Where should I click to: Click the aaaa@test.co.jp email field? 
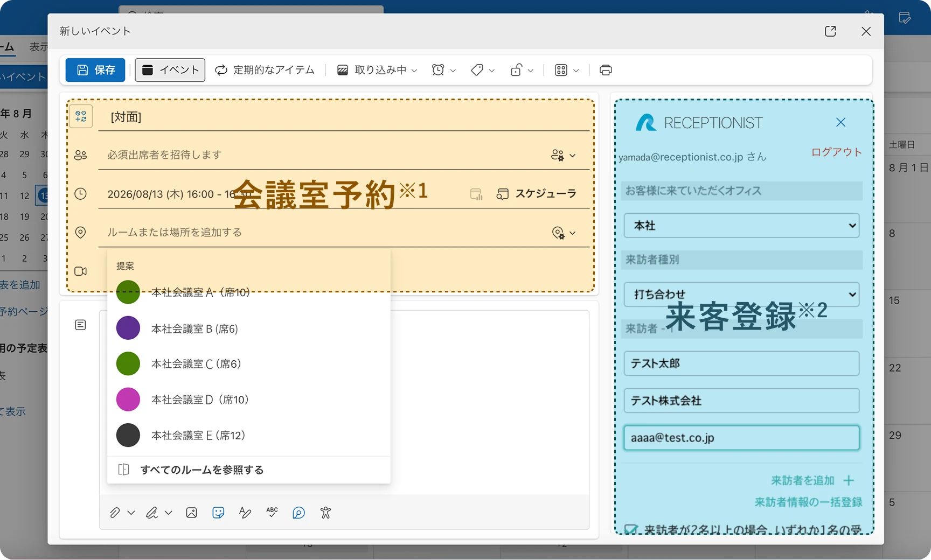tap(741, 438)
